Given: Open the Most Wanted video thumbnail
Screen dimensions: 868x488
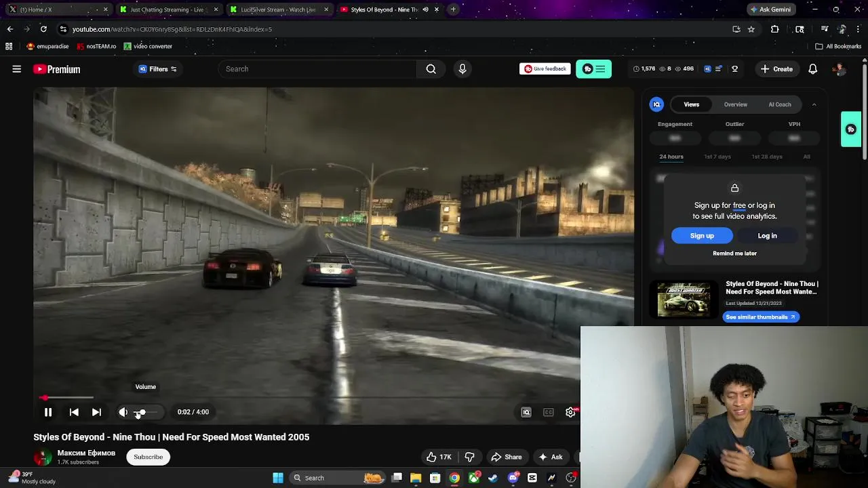Looking at the screenshot, I should pyautogui.click(x=683, y=299).
